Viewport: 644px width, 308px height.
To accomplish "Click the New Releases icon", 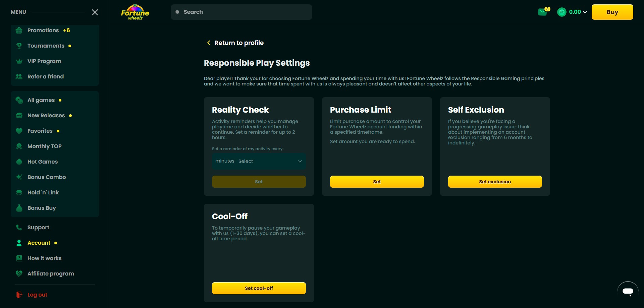I will click(x=19, y=116).
